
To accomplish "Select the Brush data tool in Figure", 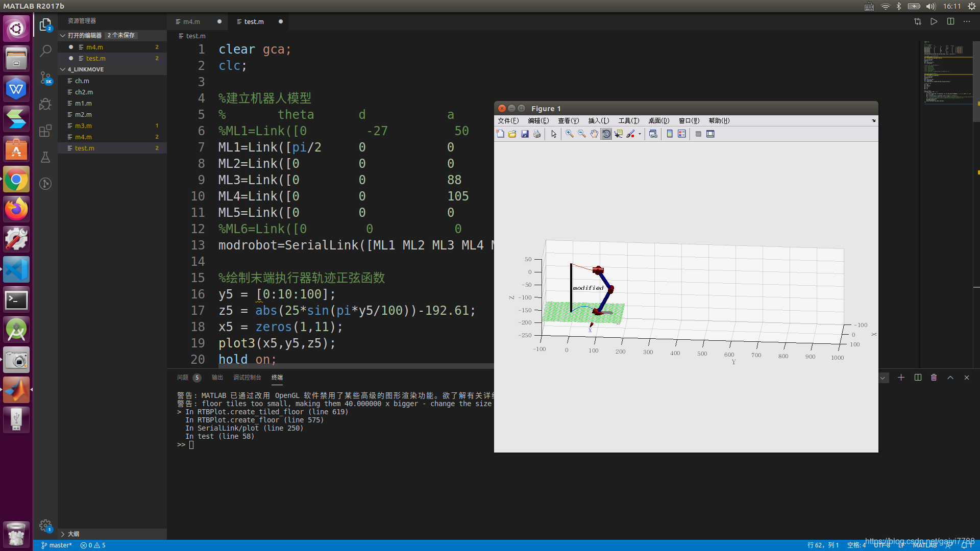I will pos(631,134).
